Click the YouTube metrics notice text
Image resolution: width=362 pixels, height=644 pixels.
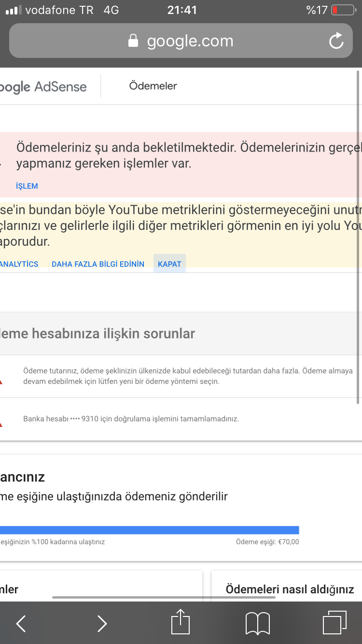(181, 225)
